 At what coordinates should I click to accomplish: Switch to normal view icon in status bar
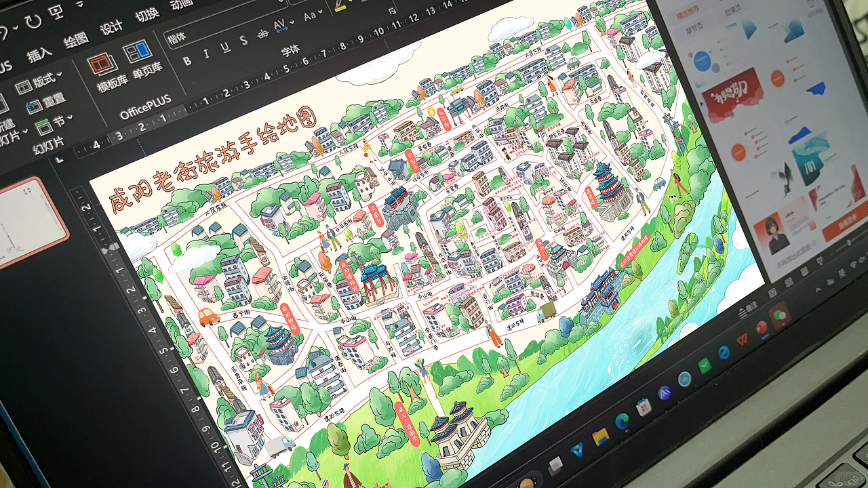click(772, 291)
